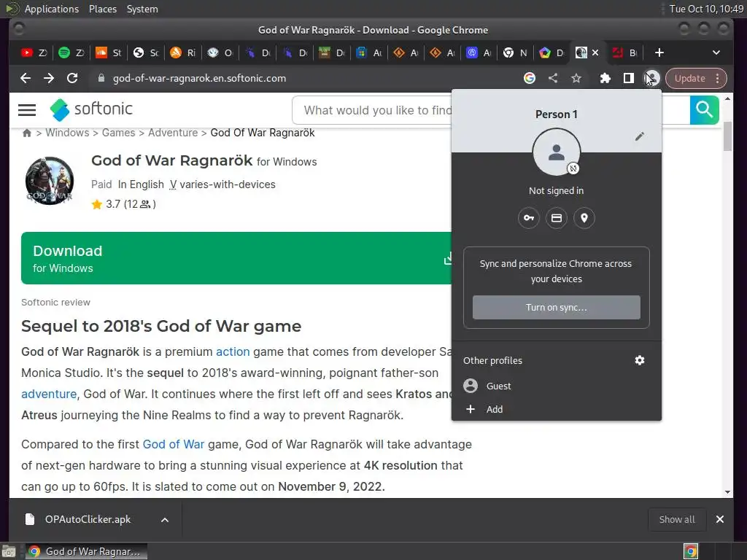This screenshot has height=560, width=747.
Task: Click the God of War game thumbnail
Action: [50, 181]
